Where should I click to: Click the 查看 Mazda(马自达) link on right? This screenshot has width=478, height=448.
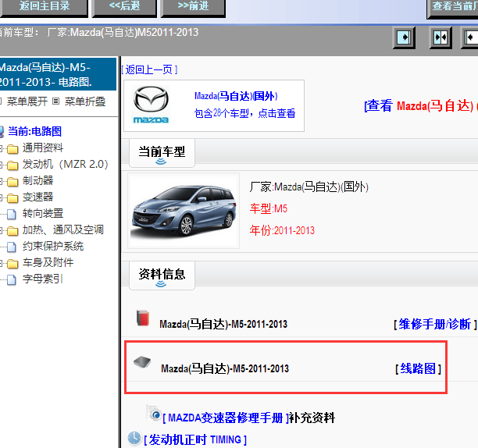(x=421, y=106)
